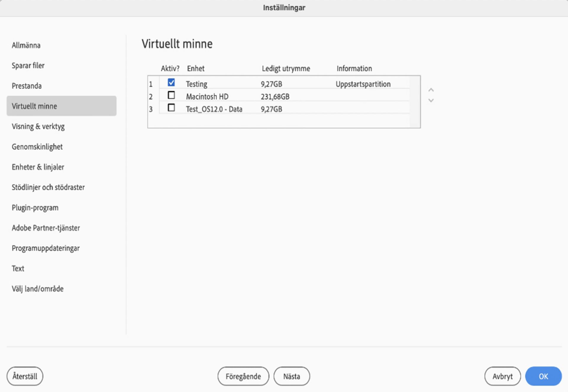Viewport: 568px width, 392px height.
Task: Open Text preferences section
Action: [x=18, y=268]
